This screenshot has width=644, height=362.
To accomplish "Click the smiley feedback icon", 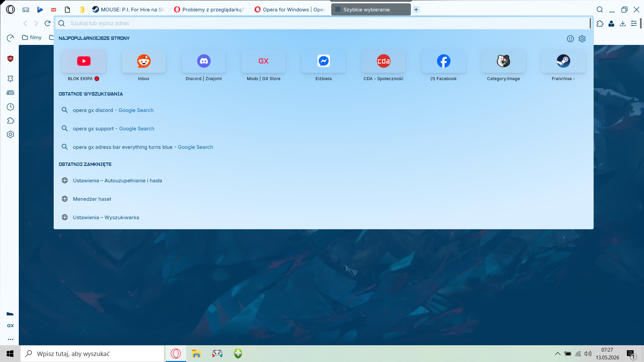I will coord(570,39).
